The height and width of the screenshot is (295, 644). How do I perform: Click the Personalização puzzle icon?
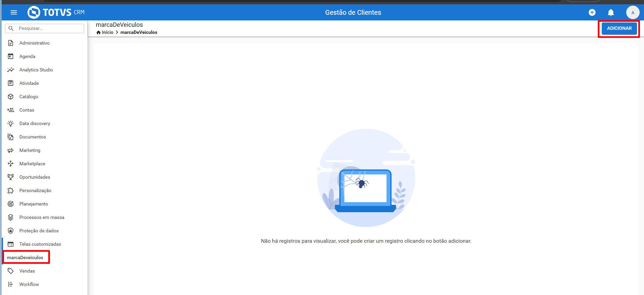(x=11, y=190)
